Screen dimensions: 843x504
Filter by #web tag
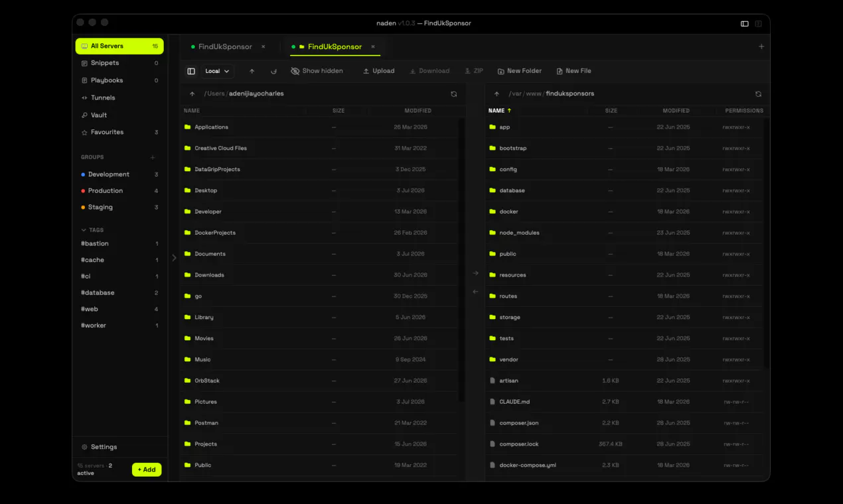pyautogui.click(x=119, y=309)
